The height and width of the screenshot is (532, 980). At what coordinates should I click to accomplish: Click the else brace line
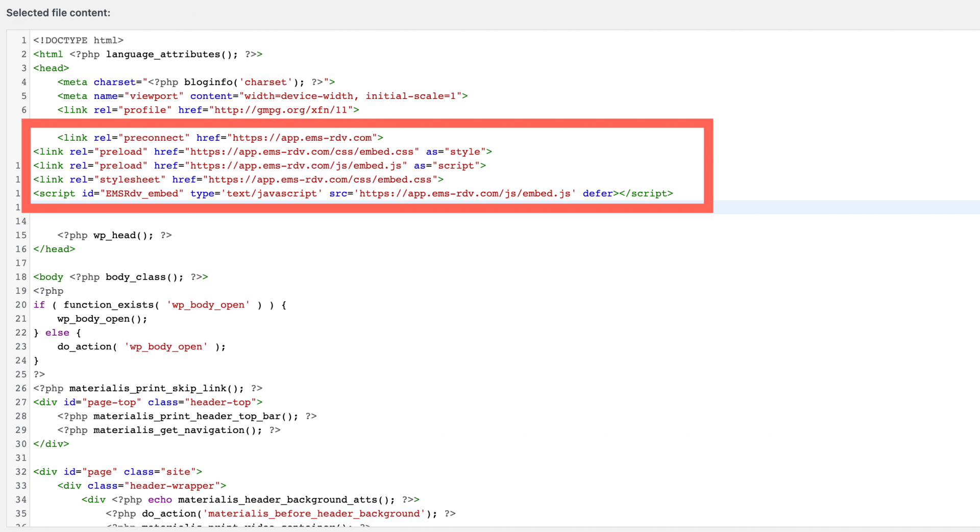click(x=57, y=333)
